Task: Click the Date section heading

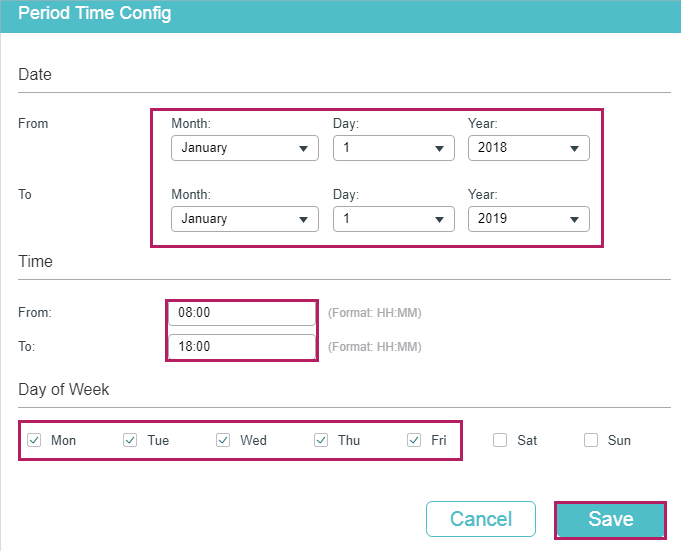Action: pos(35,75)
